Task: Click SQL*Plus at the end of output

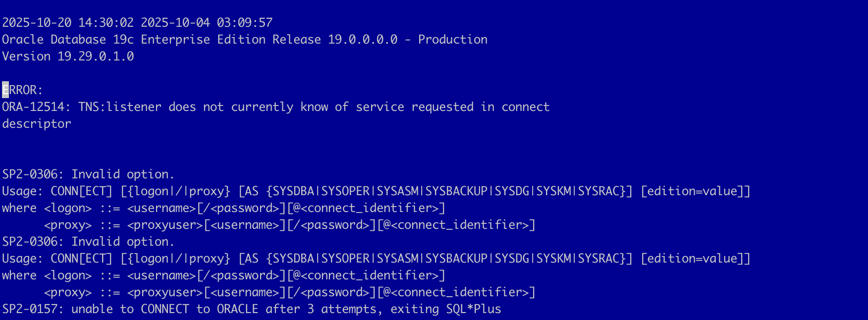Action: pyautogui.click(x=473, y=309)
